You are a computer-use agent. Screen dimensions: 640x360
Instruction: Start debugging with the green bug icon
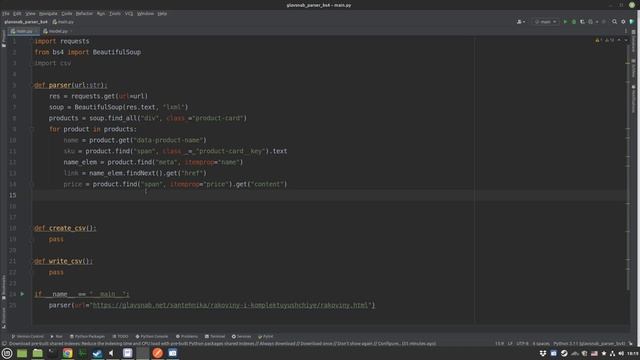tap(574, 22)
